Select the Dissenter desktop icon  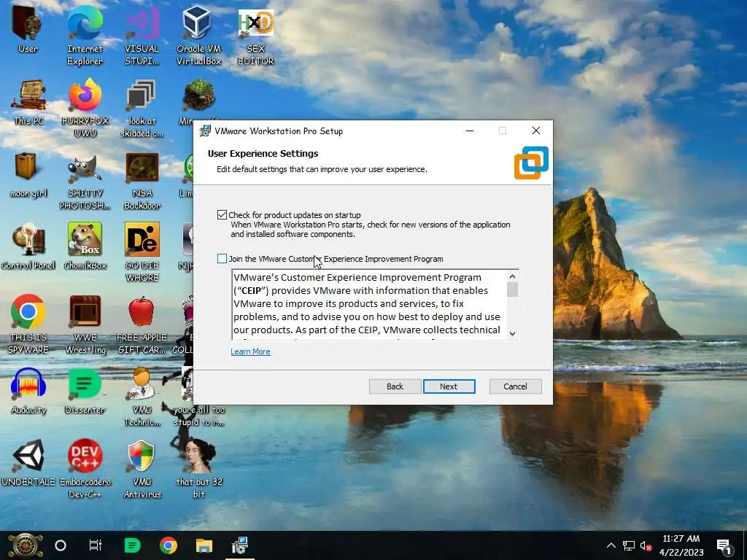tap(85, 392)
